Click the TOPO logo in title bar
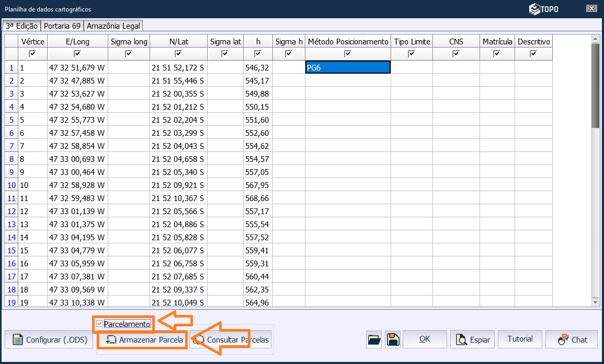Image resolution: width=604 pixels, height=364 pixels. point(543,9)
